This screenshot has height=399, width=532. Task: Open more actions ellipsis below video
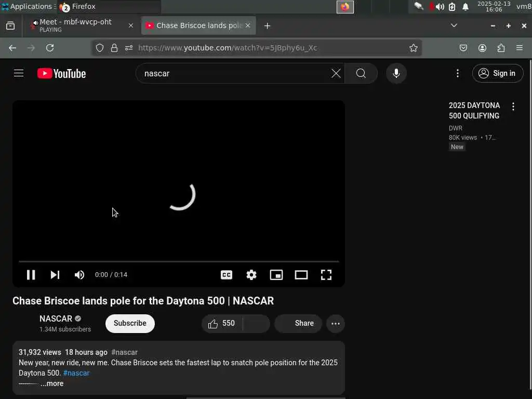pyautogui.click(x=336, y=323)
